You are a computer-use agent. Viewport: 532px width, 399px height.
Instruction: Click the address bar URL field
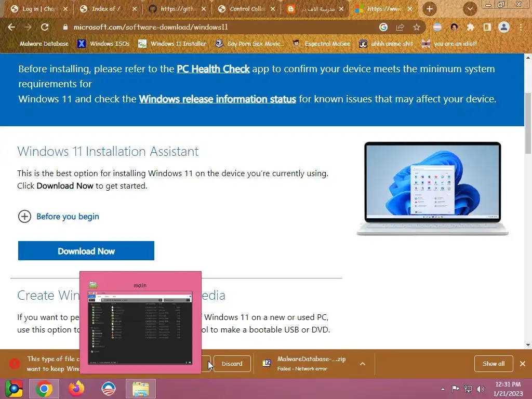pos(217,27)
